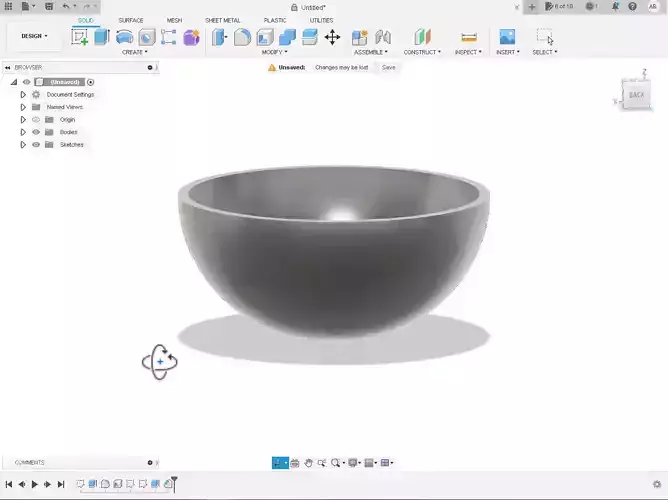Screen dimensions: 668x500
Task: Switch to the MESH tab
Action: pos(174,20)
